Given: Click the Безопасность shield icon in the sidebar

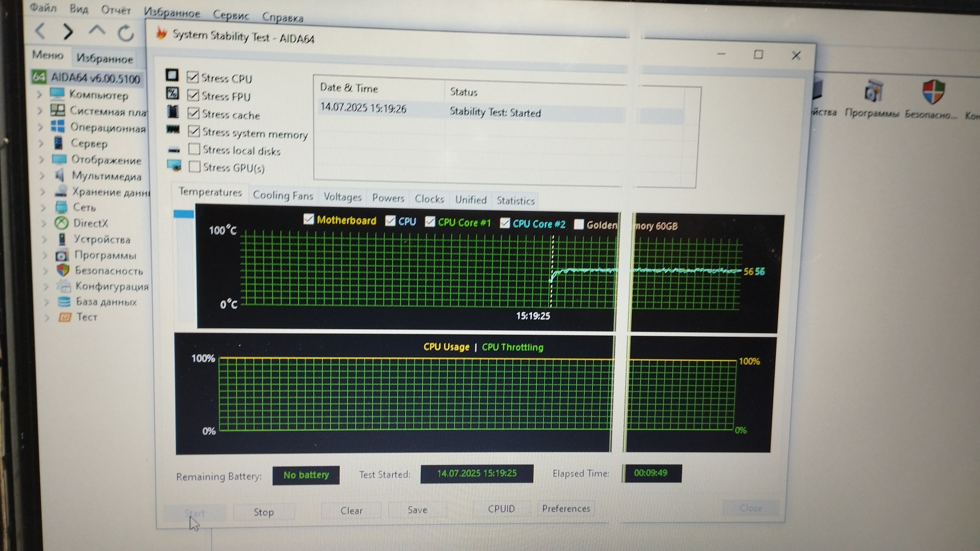Looking at the screenshot, I should tap(63, 270).
